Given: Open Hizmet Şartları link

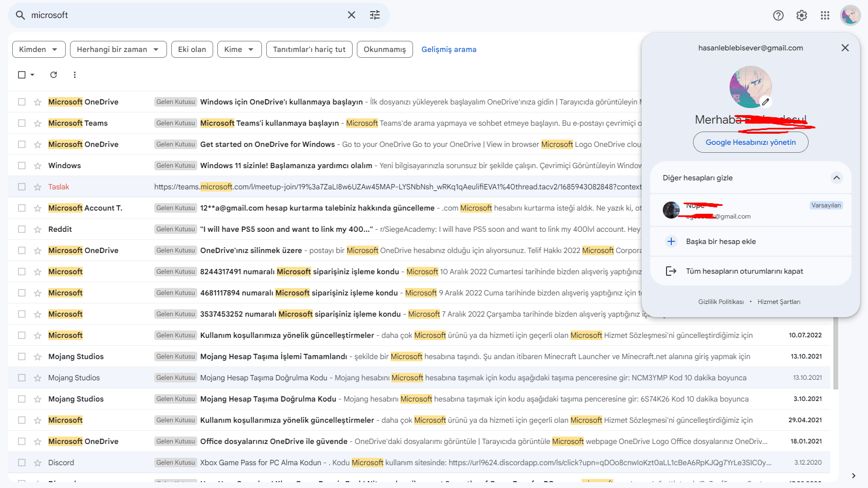Looking at the screenshot, I should (779, 302).
